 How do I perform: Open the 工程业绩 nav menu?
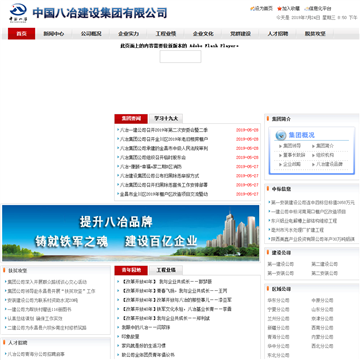(x=166, y=34)
